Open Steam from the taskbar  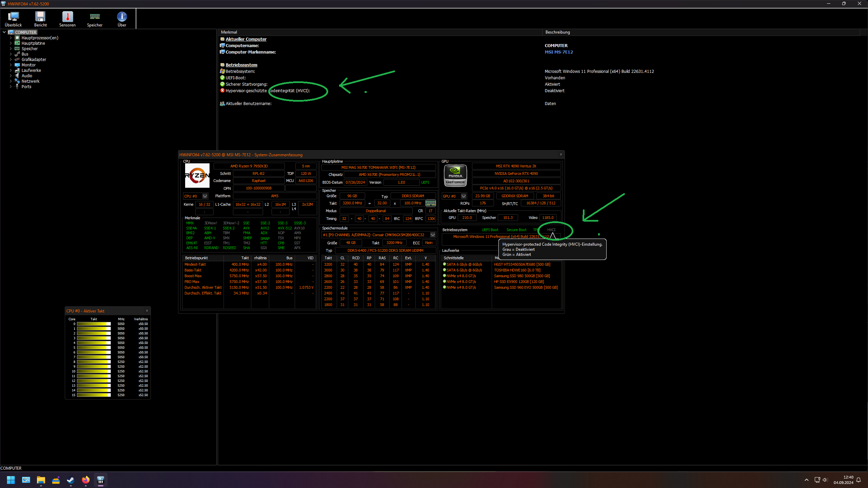pos(71,480)
